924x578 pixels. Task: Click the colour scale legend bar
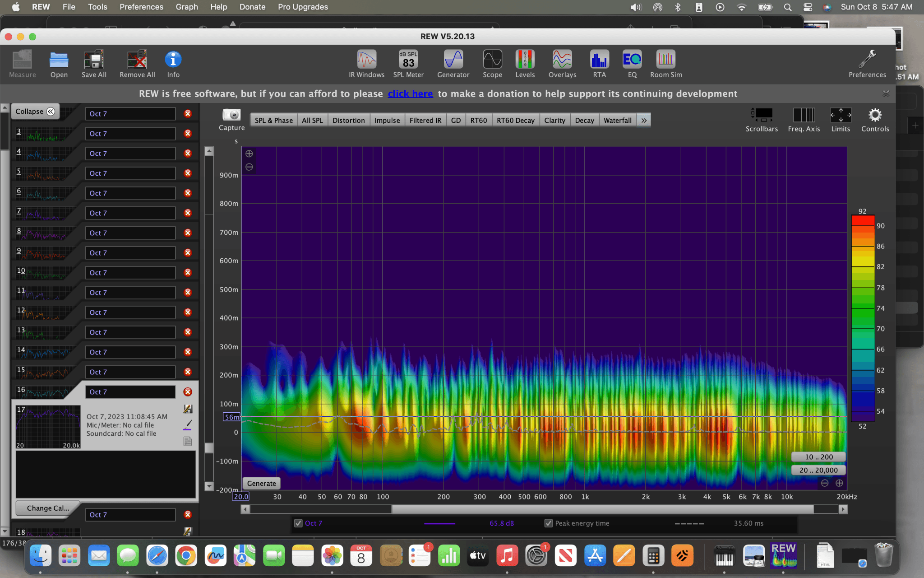click(863, 318)
